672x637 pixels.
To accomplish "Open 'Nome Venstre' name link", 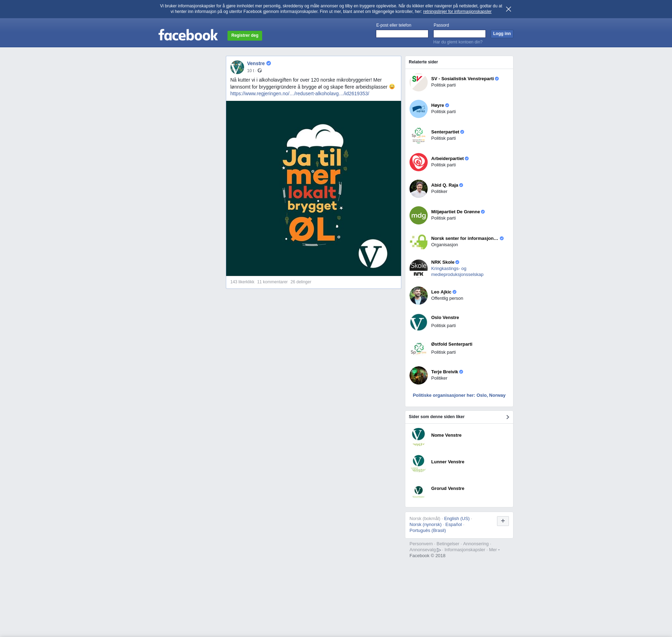I will tap(446, 435).
